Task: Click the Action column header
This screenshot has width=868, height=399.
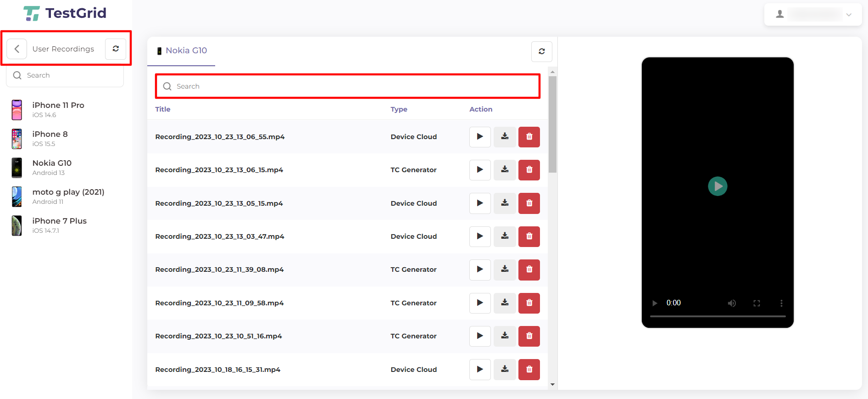Action: (x=481, y=109)
